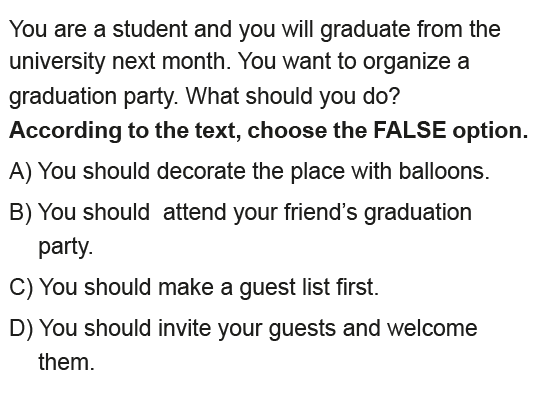
Task: Click the bold word FALSE
Action: [x=410, y=130]
